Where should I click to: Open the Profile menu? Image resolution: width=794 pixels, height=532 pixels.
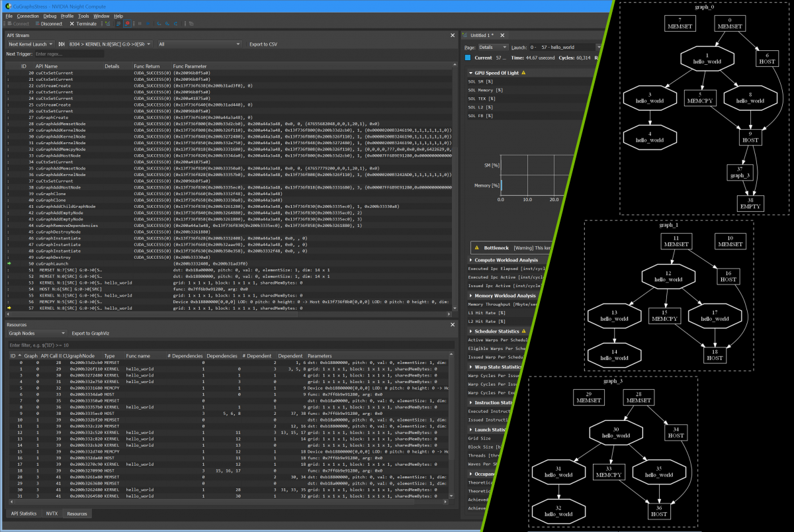coord(67,15)
